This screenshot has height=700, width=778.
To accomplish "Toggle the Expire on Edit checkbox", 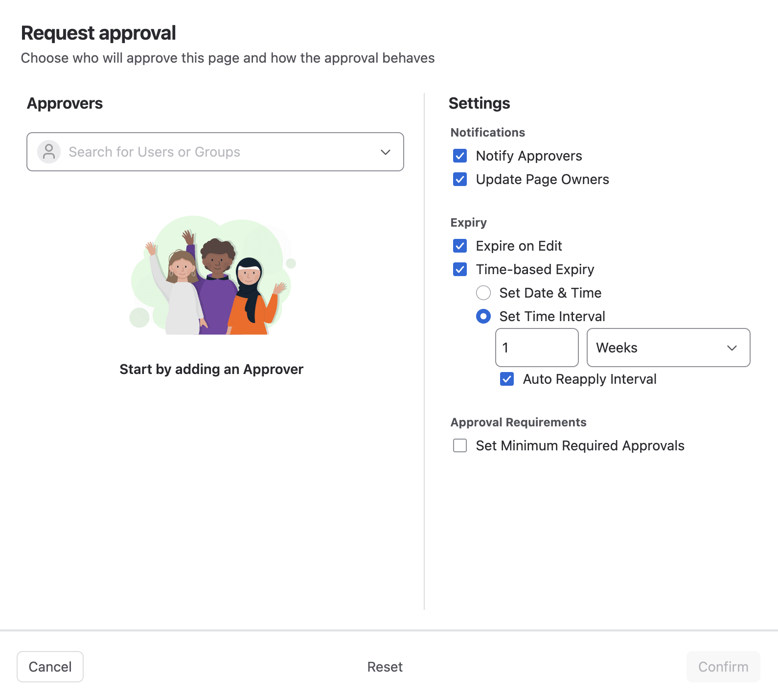I will (460, 246).
